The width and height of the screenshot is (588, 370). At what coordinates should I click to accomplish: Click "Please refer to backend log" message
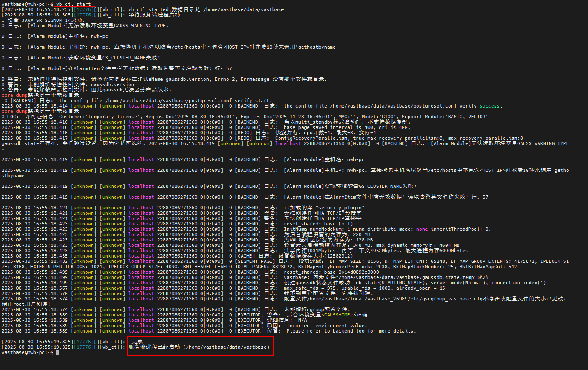pyautogui.click(x=325, y=331)
